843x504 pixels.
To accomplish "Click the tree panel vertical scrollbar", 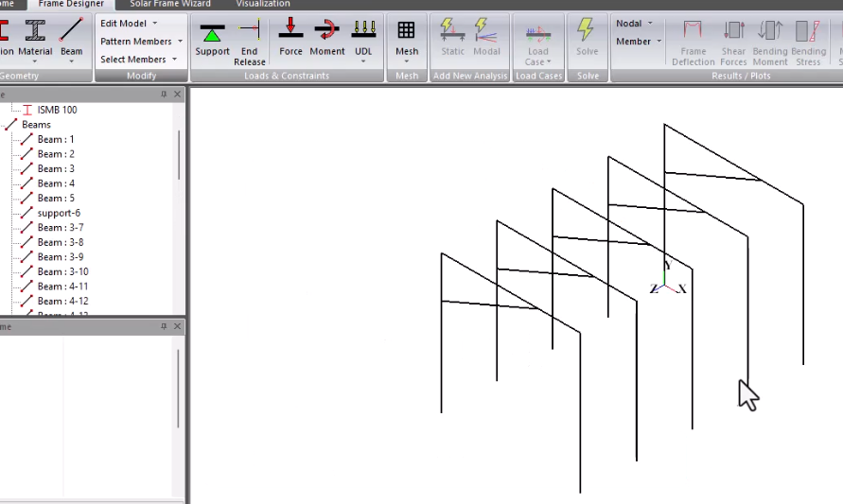I will click(179, 155).
